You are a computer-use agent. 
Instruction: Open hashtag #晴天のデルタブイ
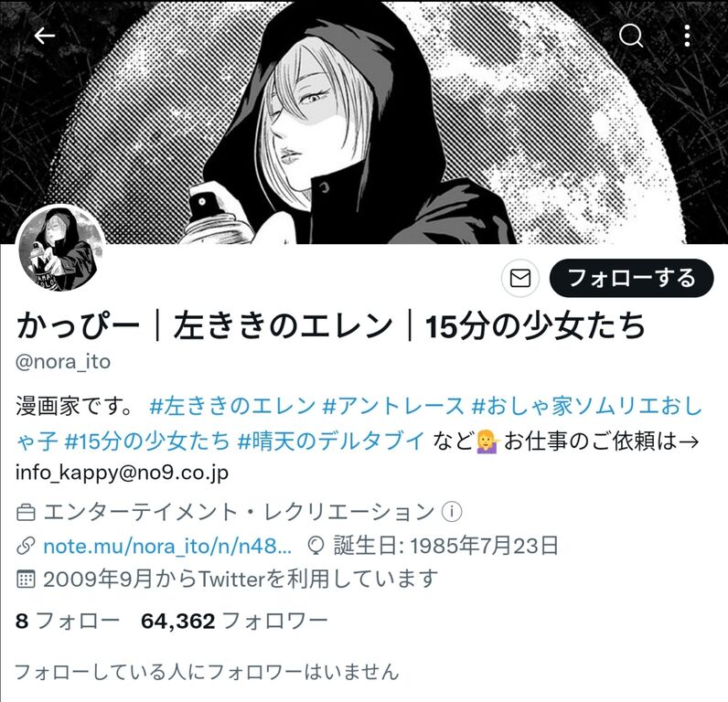(331, 441)
